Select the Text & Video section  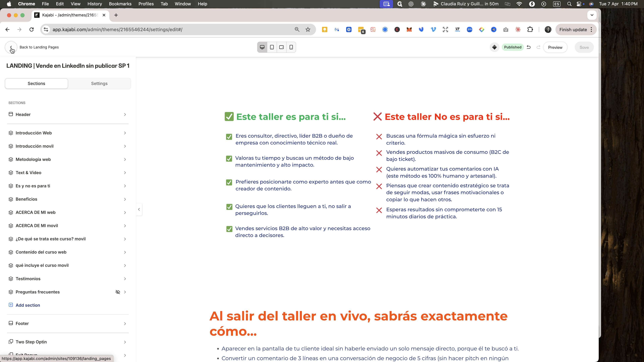68,173
